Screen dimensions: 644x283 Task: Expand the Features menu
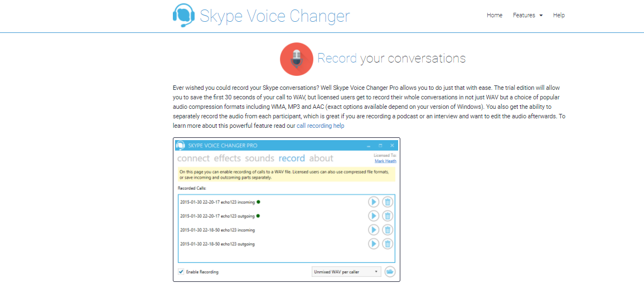point(528,15)
